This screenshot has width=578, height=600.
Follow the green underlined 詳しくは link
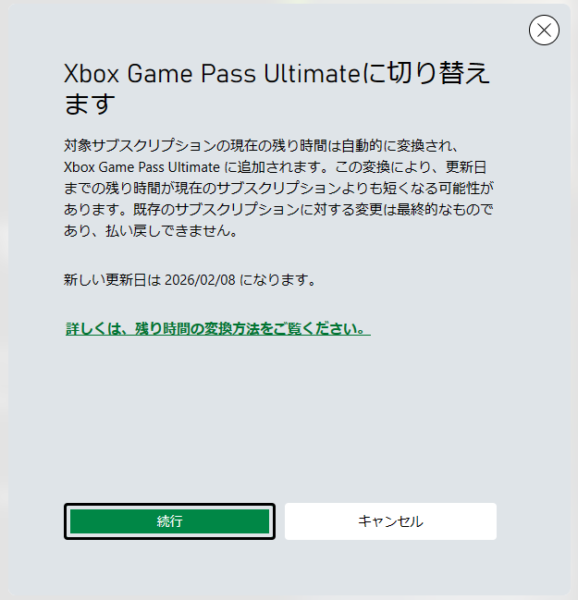(218, 329)
